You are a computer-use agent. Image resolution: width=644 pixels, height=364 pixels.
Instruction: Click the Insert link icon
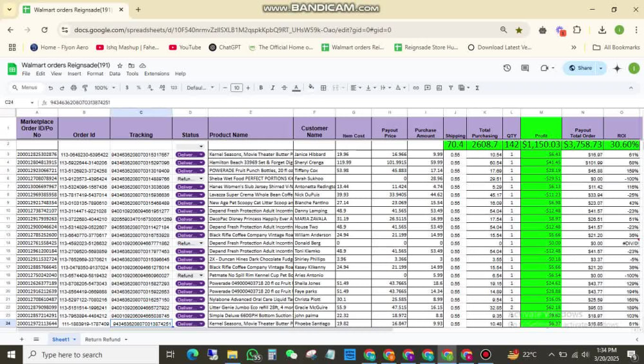point(416,88)
